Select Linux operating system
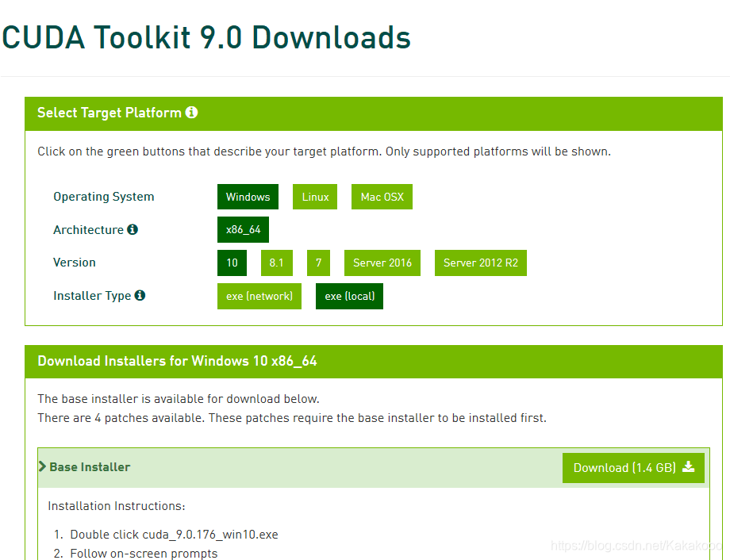This screenshot has height=560, width=730. (315, 197)
